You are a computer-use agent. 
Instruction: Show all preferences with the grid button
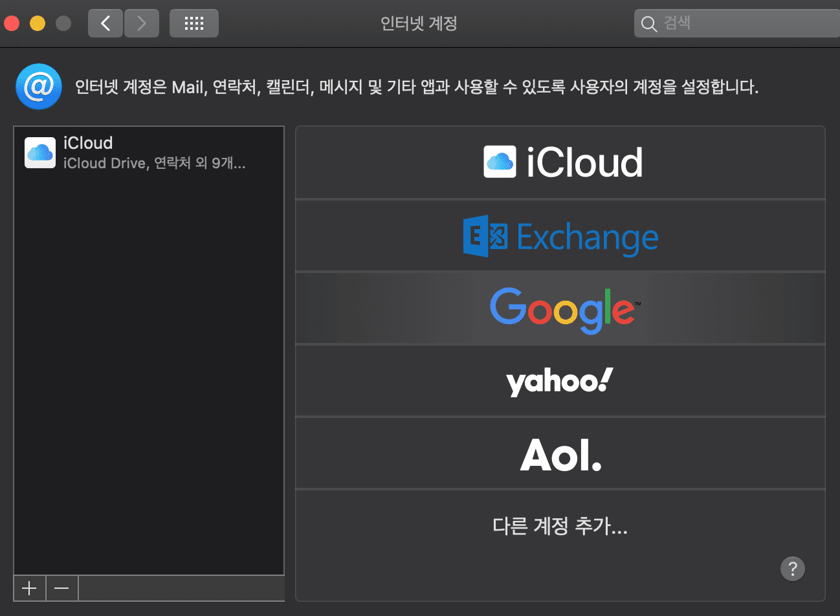194,24
